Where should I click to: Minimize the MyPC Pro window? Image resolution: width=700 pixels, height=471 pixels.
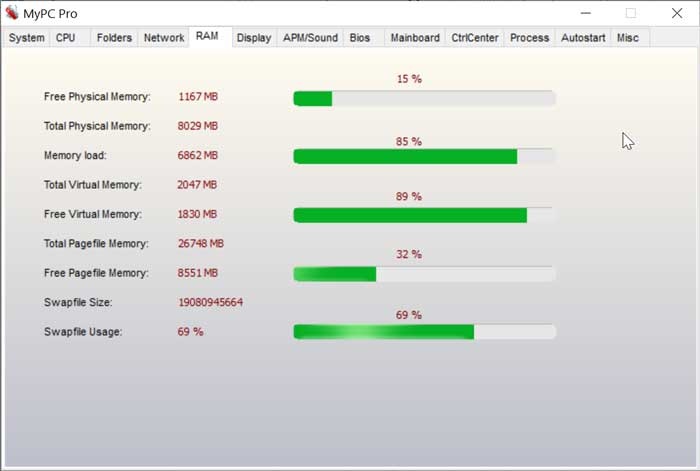586,13
